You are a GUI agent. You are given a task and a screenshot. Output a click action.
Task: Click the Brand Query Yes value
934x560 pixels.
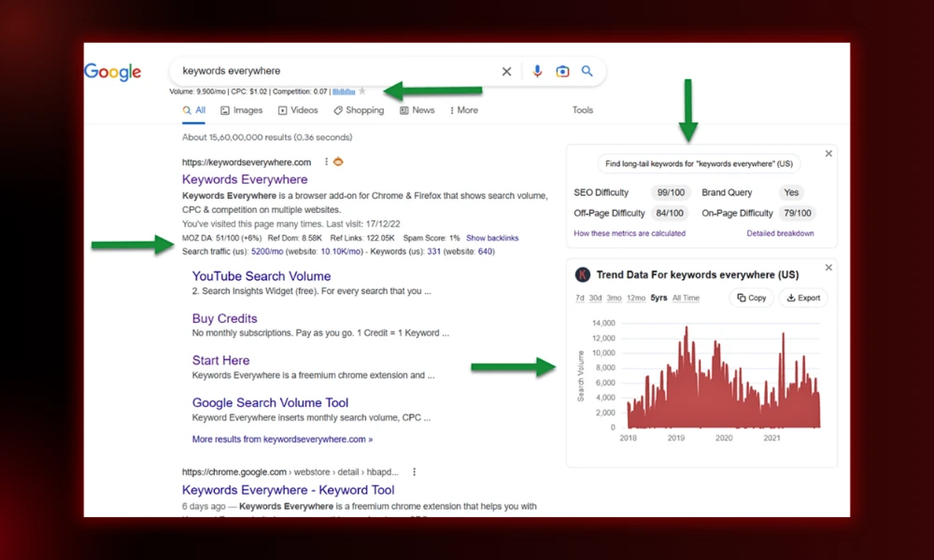(x=791, y=192)
